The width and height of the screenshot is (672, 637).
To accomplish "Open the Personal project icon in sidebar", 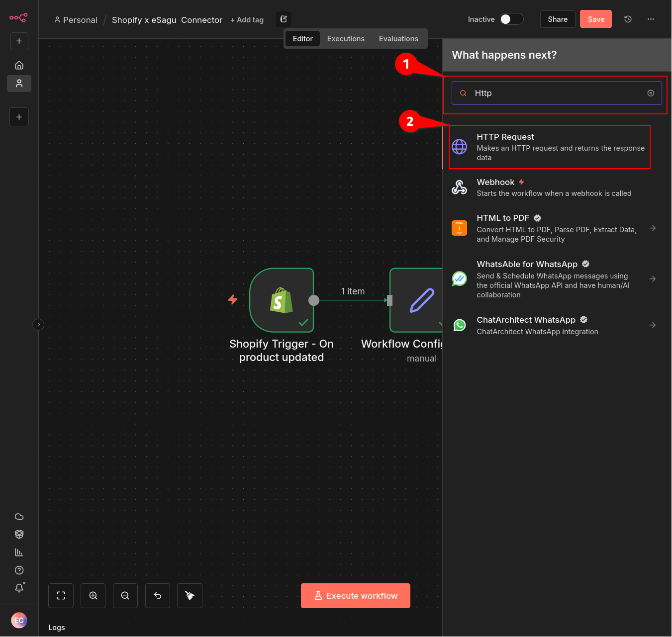I will (19, 84).
